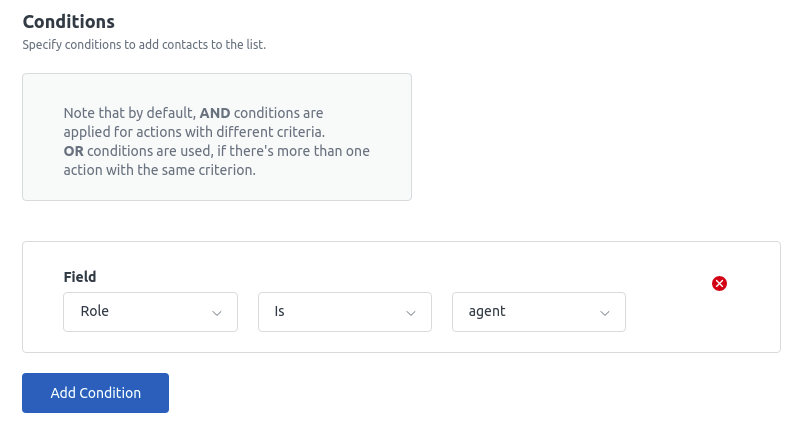Click the 'Role' text in first selector

tap(95, 311)
